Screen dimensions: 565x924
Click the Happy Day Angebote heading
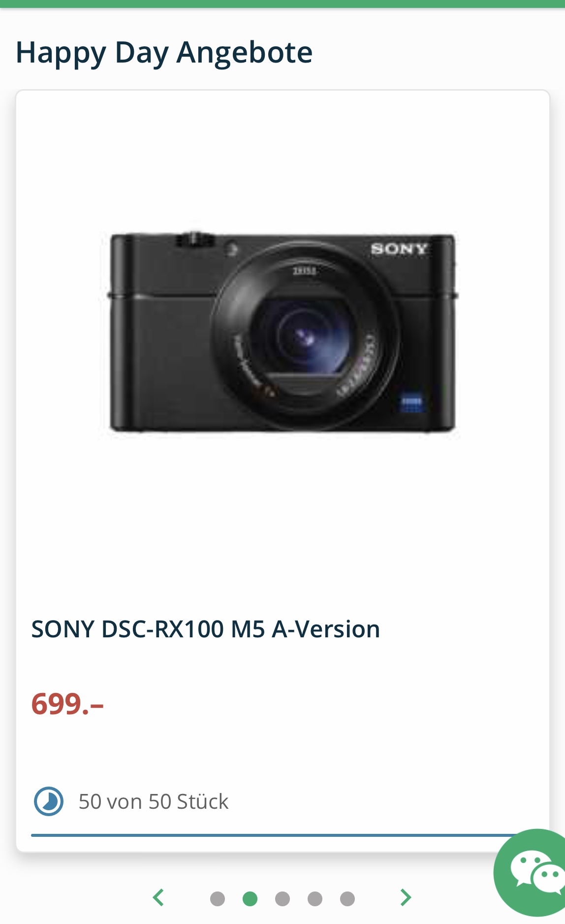click(x=164, y=53)
